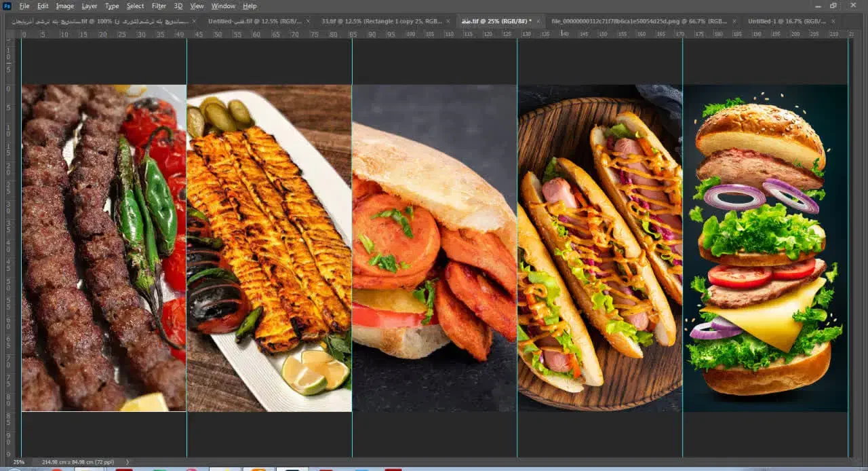Expand the status bar info arrow
868x471 pixels.
tap(127, 462)
